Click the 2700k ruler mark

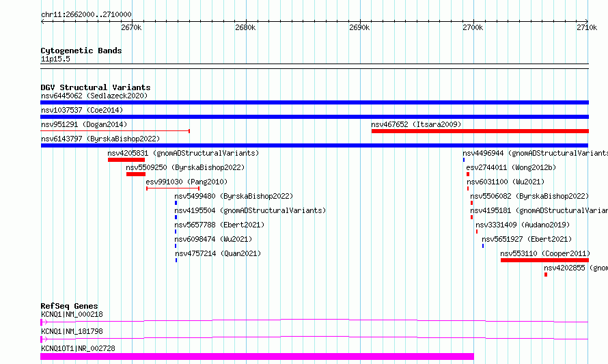pos(473,27)
